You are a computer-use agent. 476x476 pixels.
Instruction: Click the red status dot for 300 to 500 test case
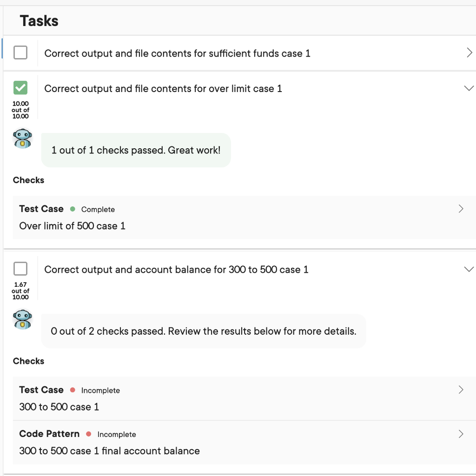pos(73,390)
